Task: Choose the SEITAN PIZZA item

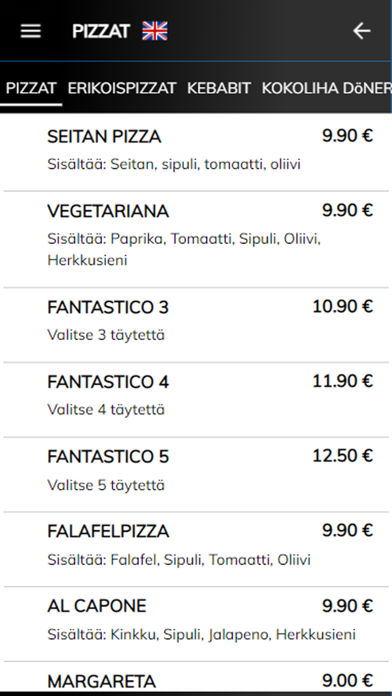Action: pos(196,151)
